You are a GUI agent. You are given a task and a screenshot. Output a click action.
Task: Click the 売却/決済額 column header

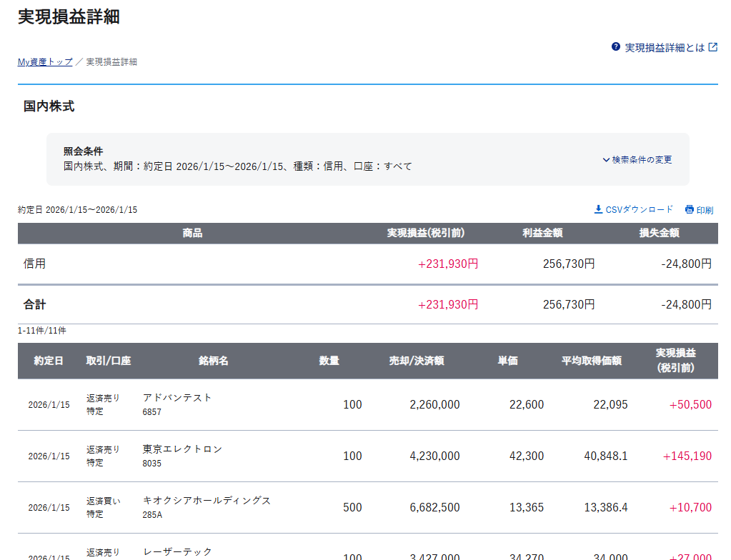coord(416,361)
